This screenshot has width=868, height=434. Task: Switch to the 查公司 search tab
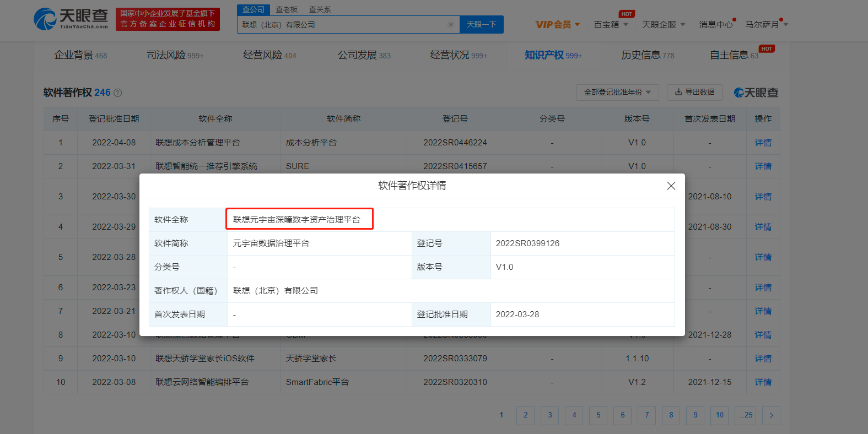tap(254, 9)
